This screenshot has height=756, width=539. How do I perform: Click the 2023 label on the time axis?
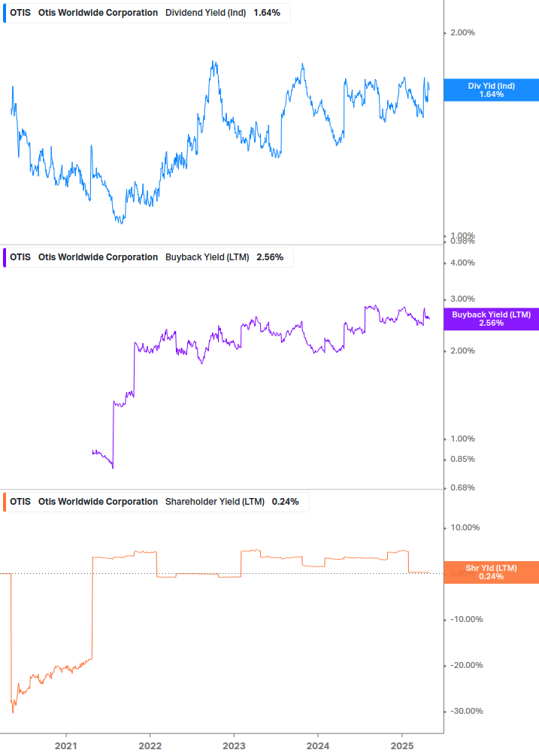click(234, 746)
